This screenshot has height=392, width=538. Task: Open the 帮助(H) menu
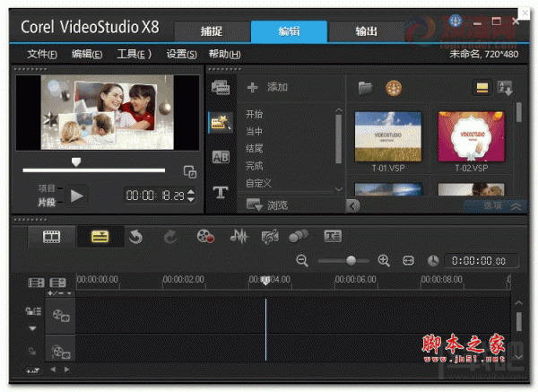[x=225, y=54]
